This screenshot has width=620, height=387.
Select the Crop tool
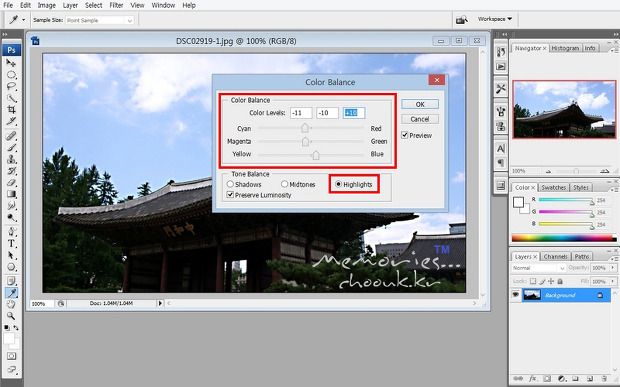tap(11, 109)
